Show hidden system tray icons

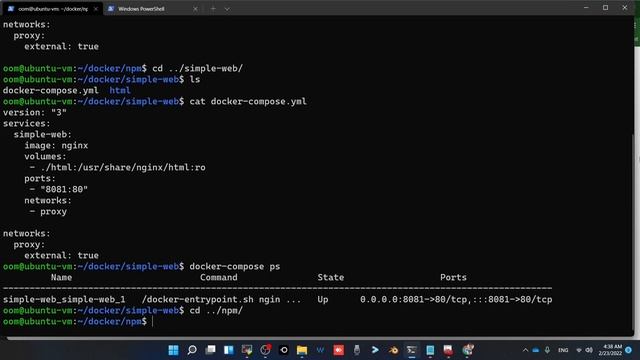tap(525, 350)
